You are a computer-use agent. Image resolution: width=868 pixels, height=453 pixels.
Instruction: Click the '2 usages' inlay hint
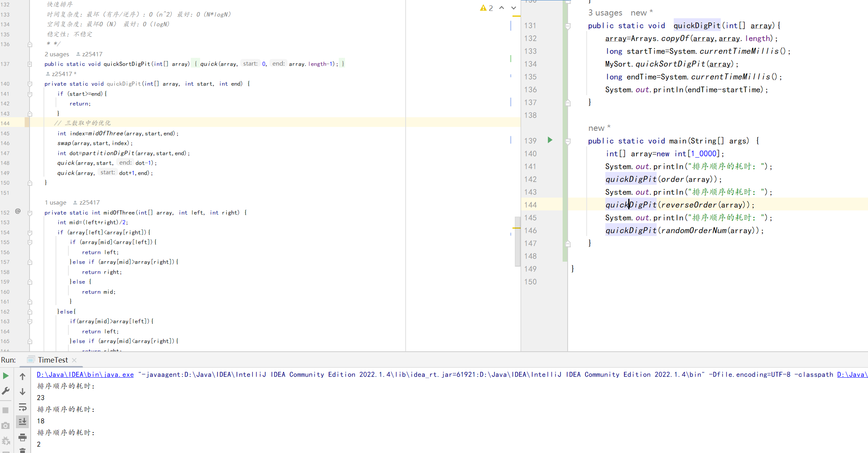[57, 54]
